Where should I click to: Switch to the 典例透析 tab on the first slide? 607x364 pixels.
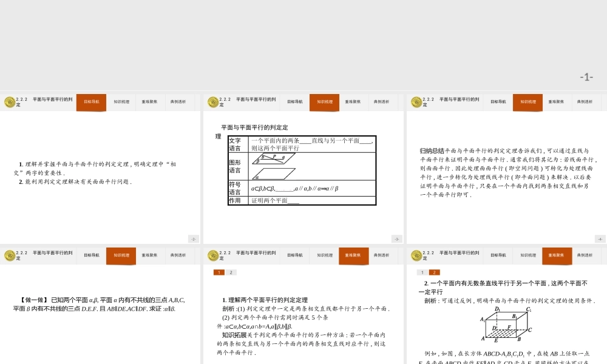[x=179, y=102]
